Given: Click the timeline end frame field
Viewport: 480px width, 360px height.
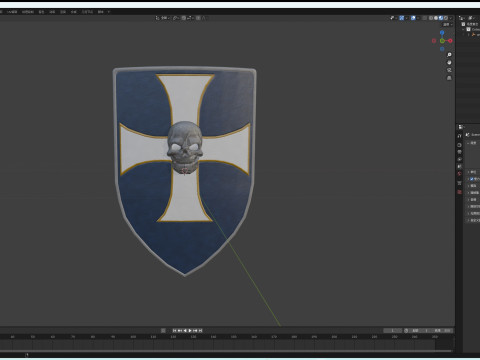Looking at the screenshot, I should click(x=441, y=330).
